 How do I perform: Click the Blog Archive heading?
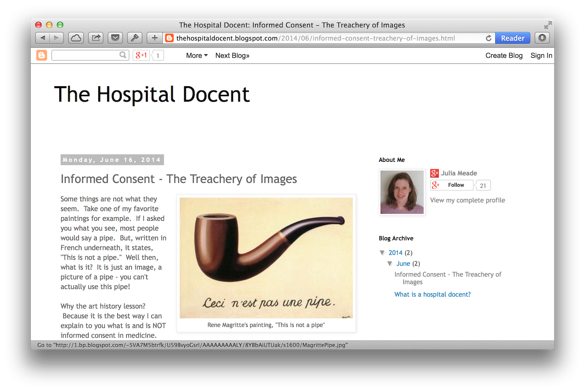pos(396,238)
